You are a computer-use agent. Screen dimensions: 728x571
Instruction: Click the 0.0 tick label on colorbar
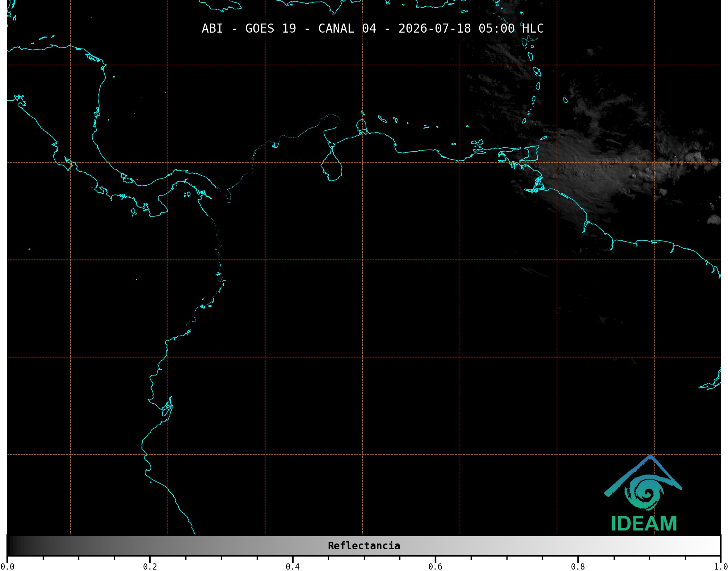coord(7,567)
